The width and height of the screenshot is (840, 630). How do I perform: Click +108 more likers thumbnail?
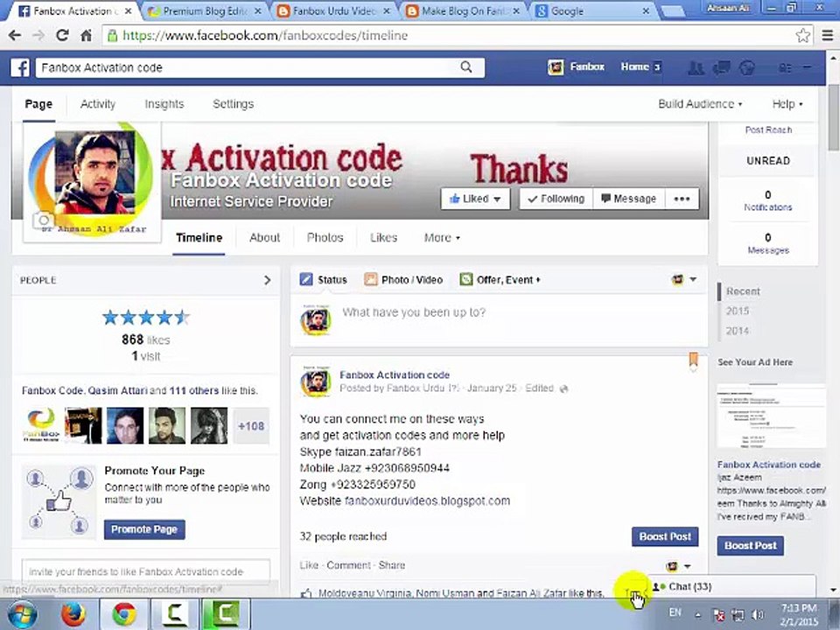point(251,426)
